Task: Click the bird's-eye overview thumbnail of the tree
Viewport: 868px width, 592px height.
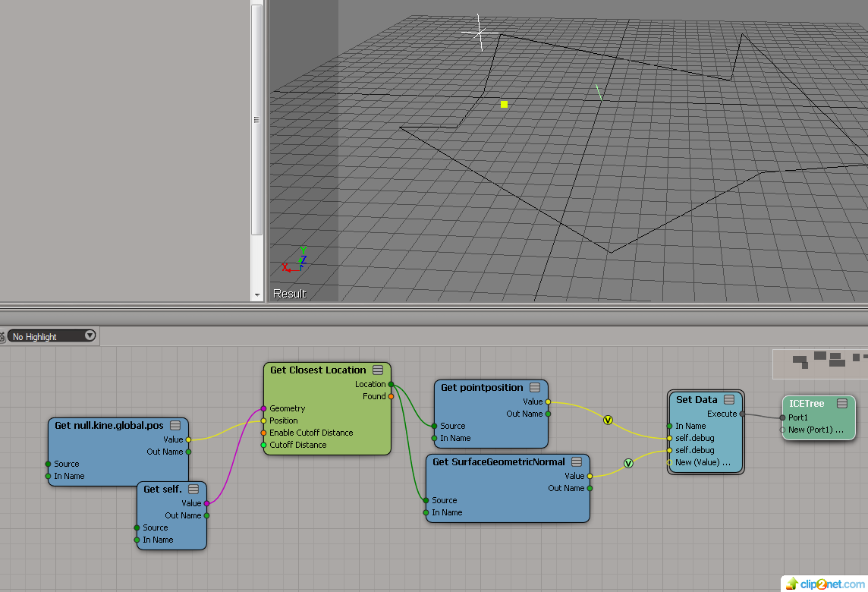Action: click(x=819, y=364)
